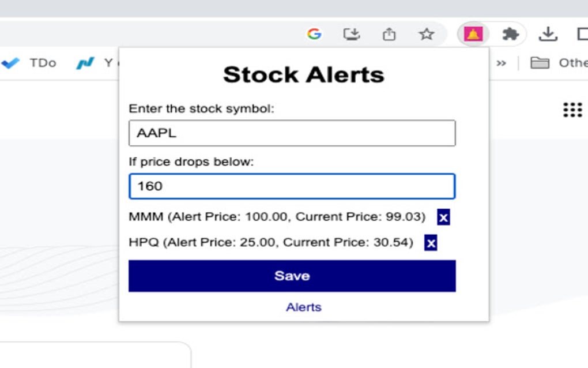588x368 pixels.
Task: Open the Alerts link
Action: tap(303, 307)
